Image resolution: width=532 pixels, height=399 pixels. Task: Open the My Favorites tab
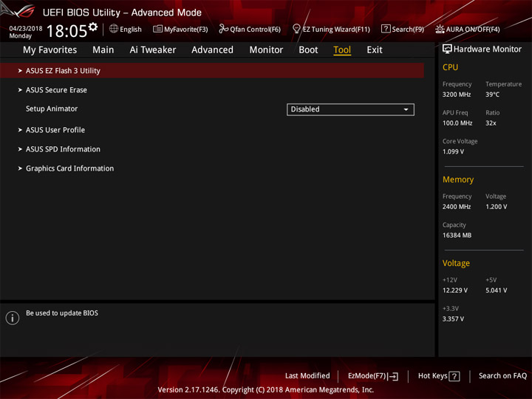50,50
